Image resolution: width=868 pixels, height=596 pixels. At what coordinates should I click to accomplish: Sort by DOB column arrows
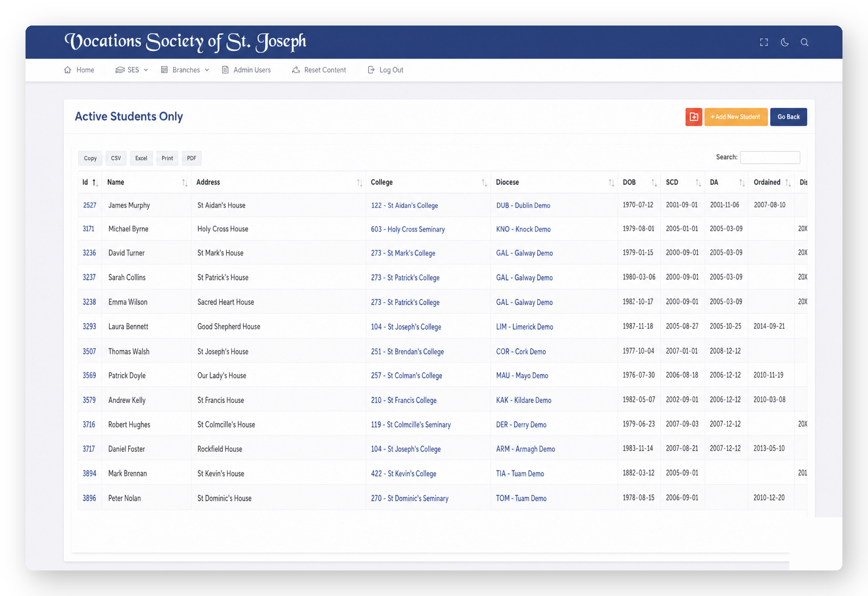click(654, 183)
